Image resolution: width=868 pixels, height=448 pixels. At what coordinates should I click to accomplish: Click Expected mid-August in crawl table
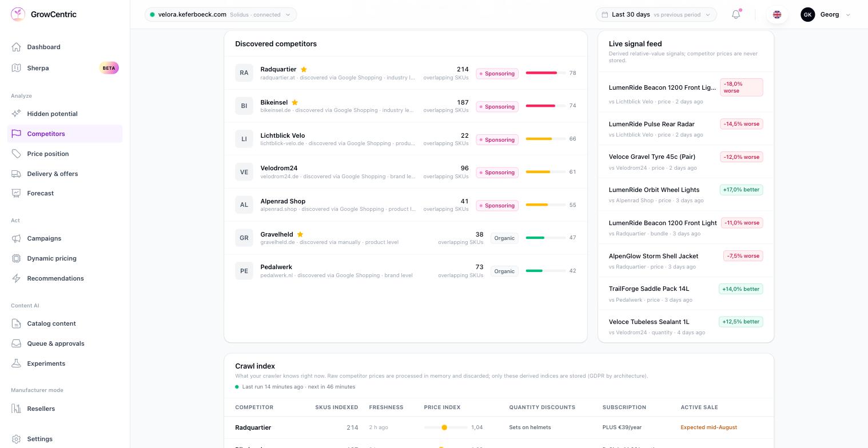708,427
